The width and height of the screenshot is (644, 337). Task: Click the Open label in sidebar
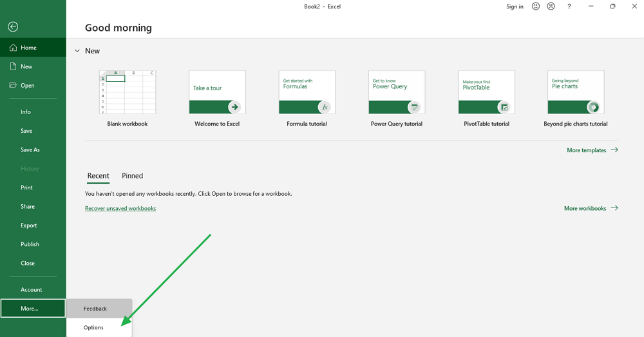28,86
